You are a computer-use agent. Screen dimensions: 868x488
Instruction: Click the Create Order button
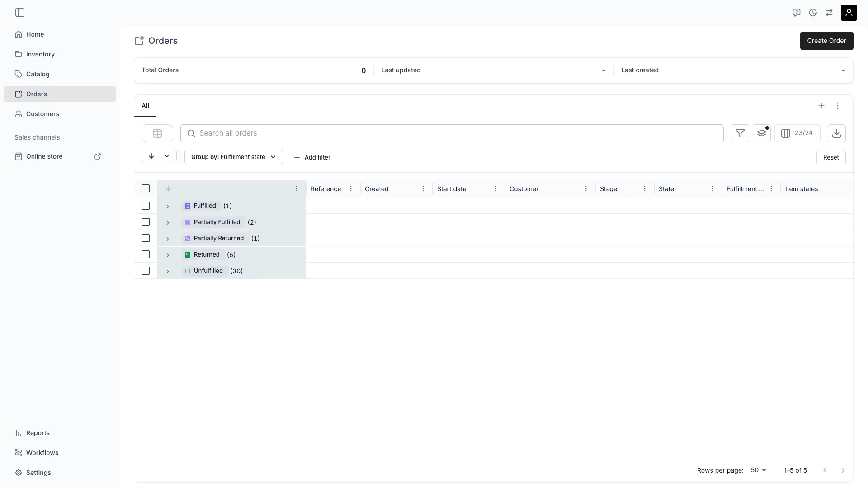[x=827, y=41]
